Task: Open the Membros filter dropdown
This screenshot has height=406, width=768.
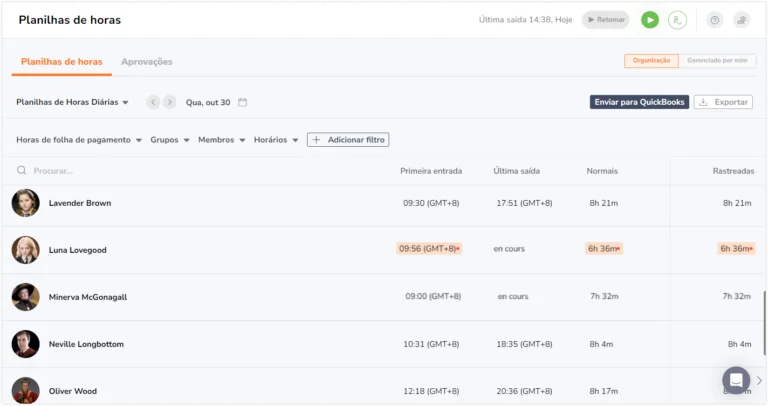Action: tap(221, 140)
